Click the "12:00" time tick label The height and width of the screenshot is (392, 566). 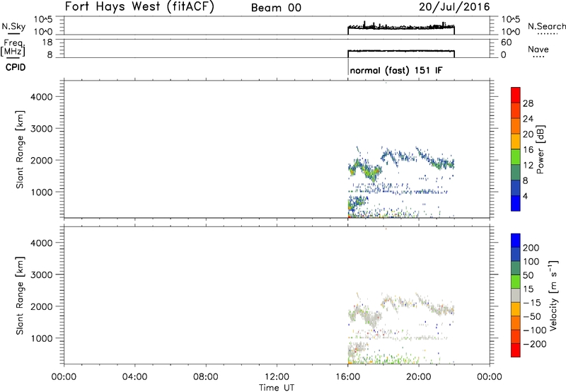pyautogui.click(x=277, y=377)
